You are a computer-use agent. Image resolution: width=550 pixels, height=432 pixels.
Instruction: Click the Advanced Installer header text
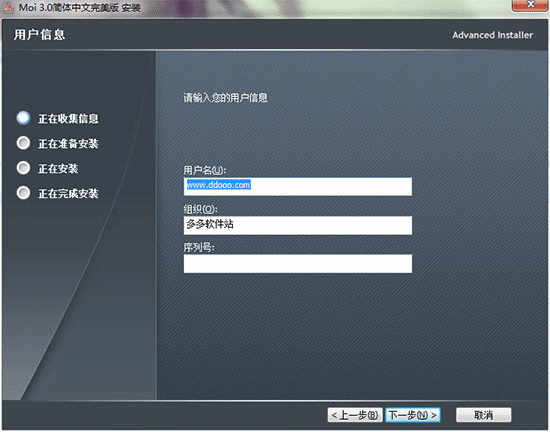pos(492,35)
